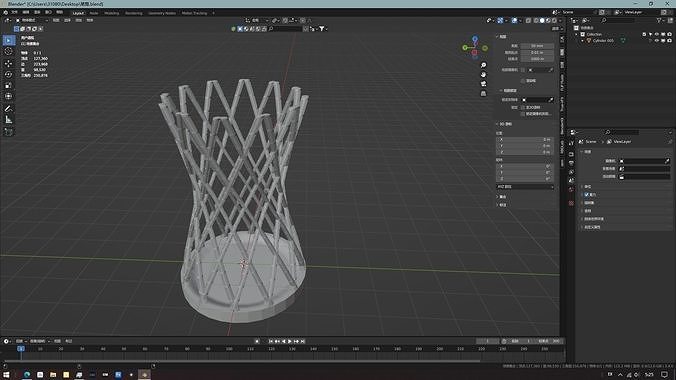Hide Cylinder.005 in viewport with eye icon
676x380 pixels.
(x=657, y=41)
